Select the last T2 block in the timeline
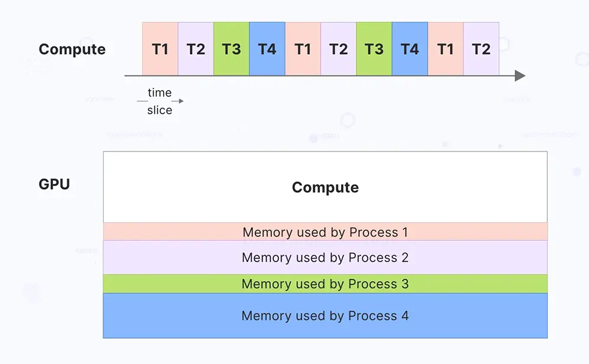Screen dimensions: 589x364 pyautogui.click(x=481, y=49)
